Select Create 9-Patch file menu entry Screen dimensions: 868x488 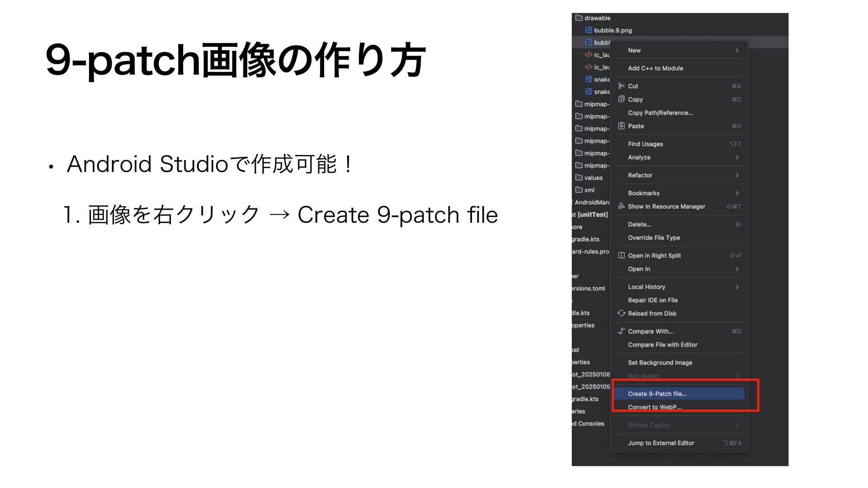tap(657, 394)
